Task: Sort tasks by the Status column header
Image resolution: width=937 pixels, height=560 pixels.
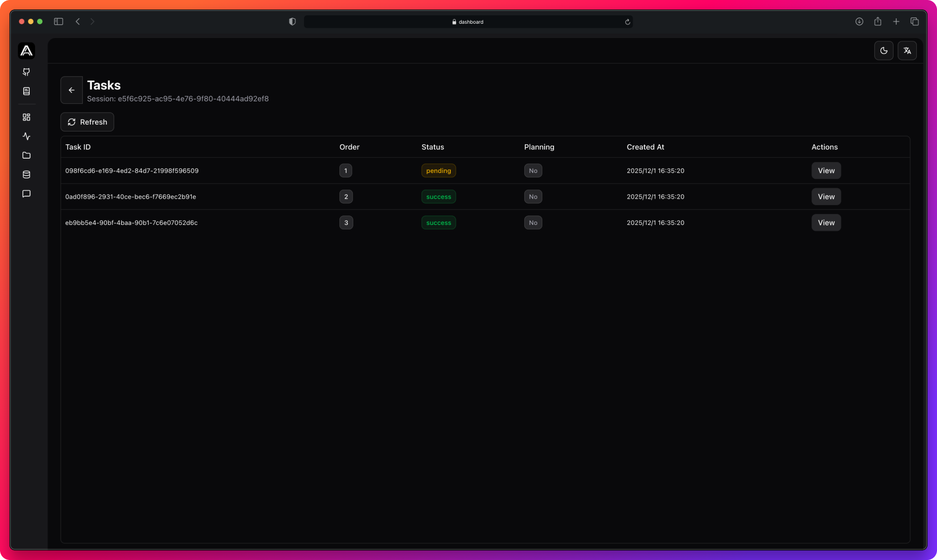Action: pyautogui.click(x=432, y=147)
